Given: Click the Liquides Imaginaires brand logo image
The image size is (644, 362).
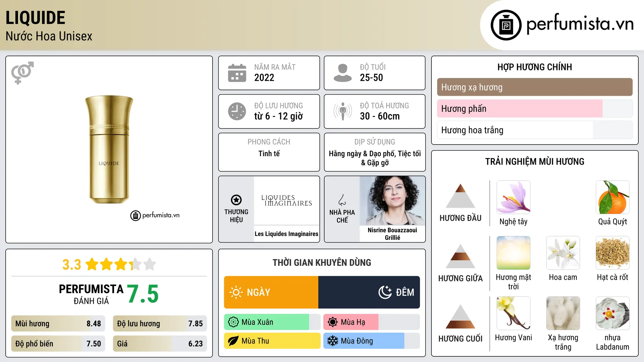Looking at the screenshot, I should click(286, 200).
